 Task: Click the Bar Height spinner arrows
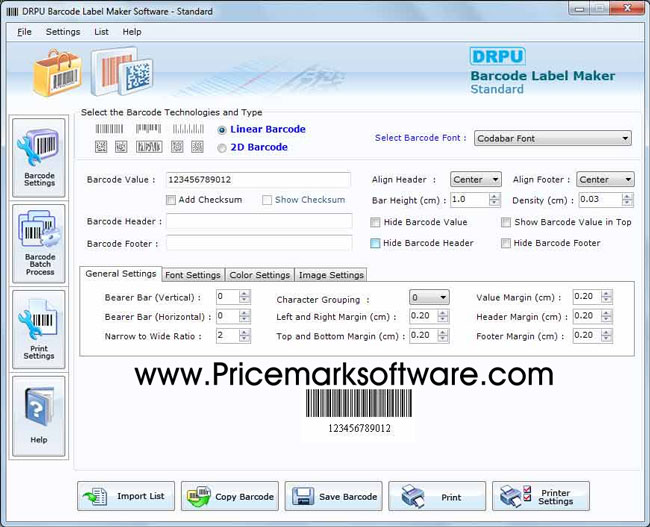[494, 199]
